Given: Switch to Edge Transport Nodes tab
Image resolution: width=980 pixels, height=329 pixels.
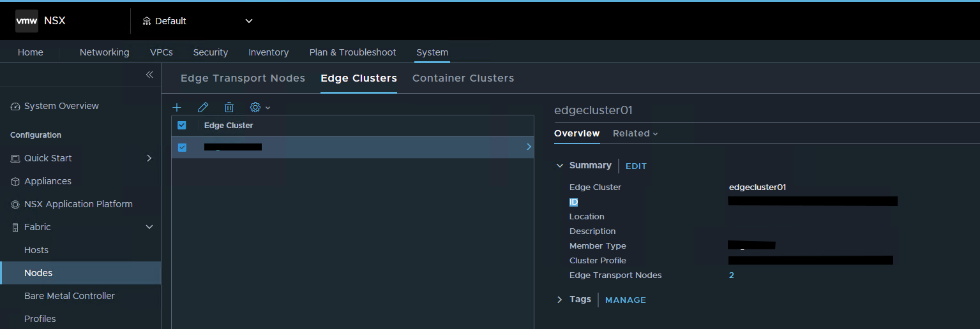Looking at the screenshot, I should pos(243,78).
